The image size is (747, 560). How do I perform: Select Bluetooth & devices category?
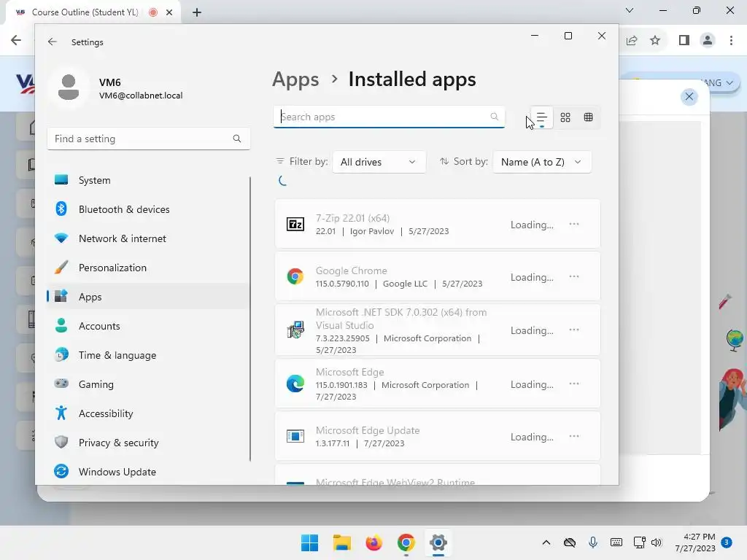point(148,209)
